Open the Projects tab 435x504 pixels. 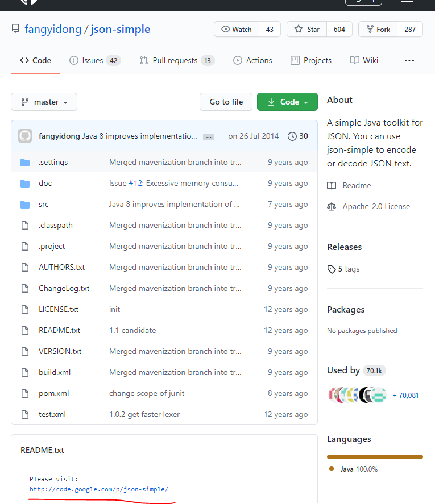coord(311,60)
